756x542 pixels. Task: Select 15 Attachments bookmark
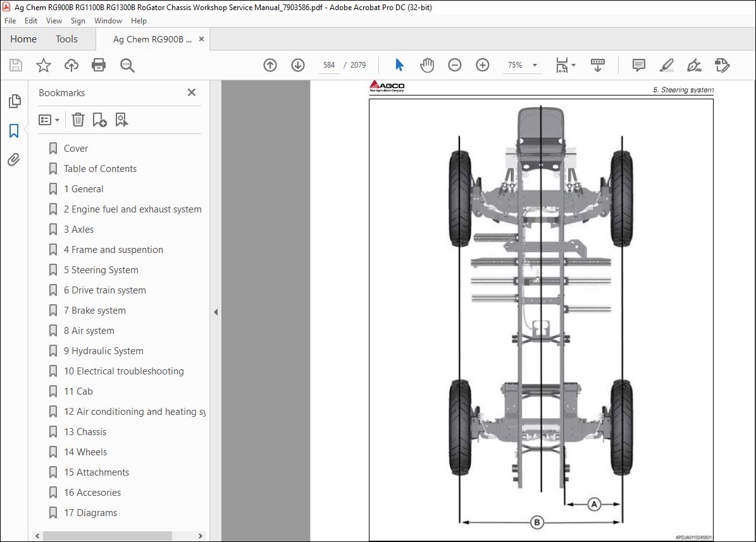click(96, 472)
